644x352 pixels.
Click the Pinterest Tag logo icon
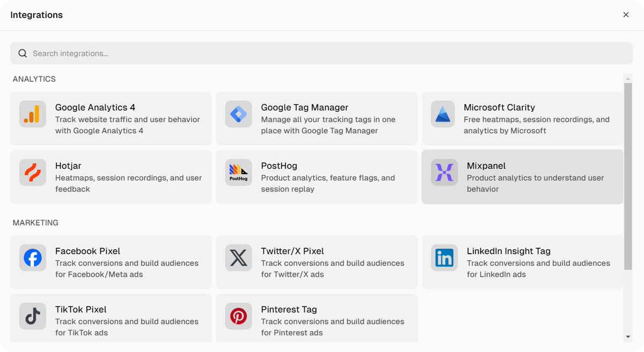click(238, 316)
